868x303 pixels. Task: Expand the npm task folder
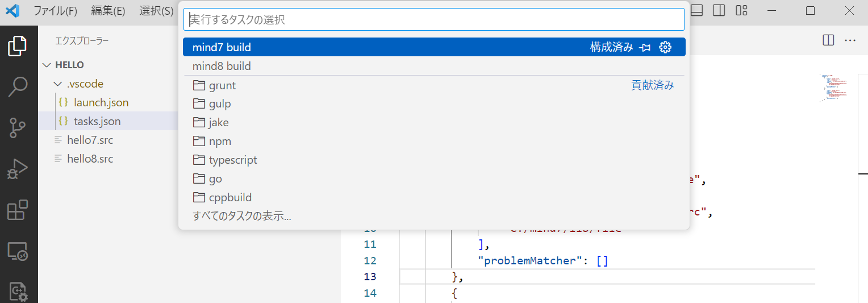434,142
